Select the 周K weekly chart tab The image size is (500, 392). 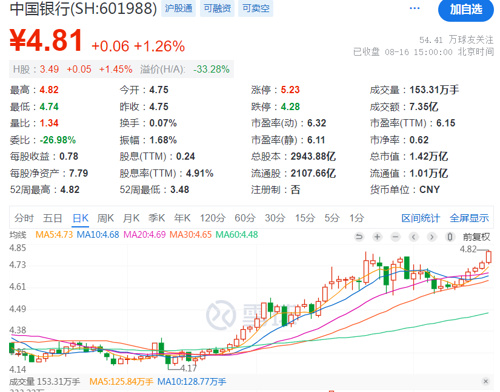pyautogui.click(x=105, y=218)
